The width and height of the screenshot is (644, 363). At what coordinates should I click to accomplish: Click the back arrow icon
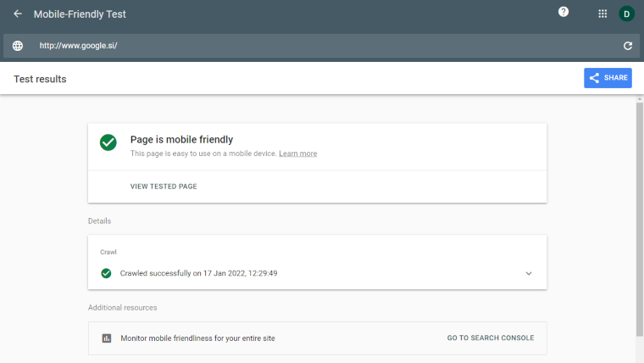tap(17, 14)
